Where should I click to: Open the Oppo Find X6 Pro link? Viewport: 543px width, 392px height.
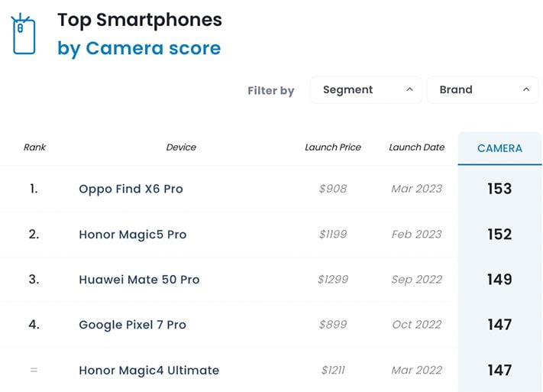(131, 189)
